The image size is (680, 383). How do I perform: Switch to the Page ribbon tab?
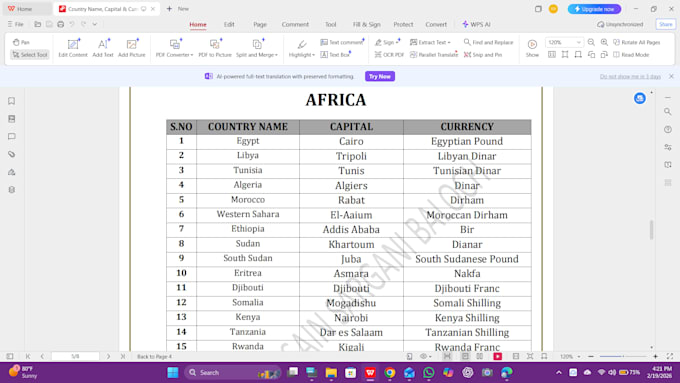coord(260,24)
